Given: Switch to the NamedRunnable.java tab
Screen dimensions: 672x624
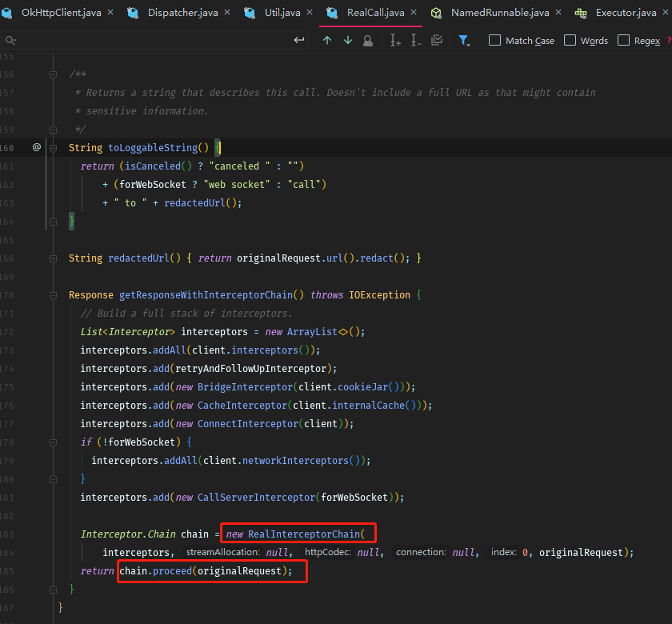Looking at the screenshot, I should pyautogui.click(x=499, y=13).
